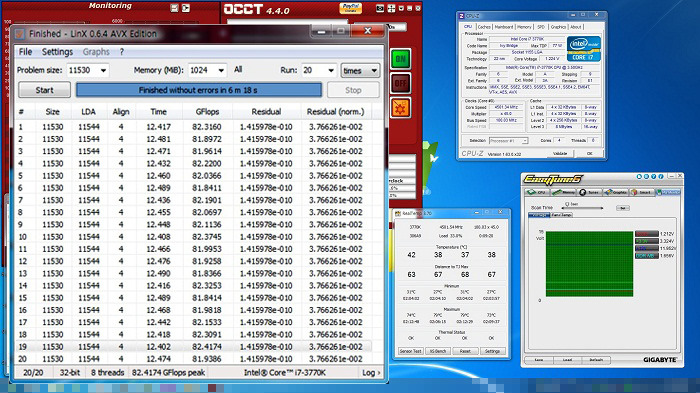Screen dimensions: 700x393
Task: Open the Settings menu in LinX
Action: coord(57,52)
